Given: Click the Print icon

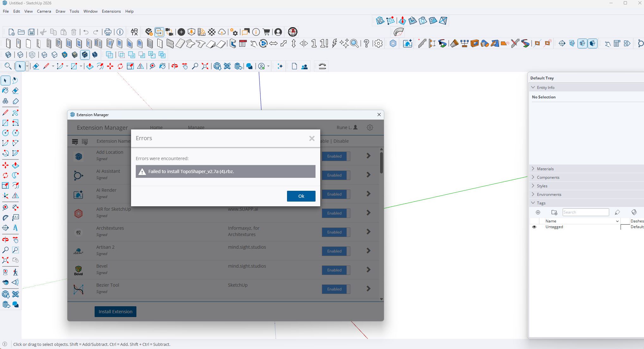Looking at the screenshot, I should click(108, 32).
